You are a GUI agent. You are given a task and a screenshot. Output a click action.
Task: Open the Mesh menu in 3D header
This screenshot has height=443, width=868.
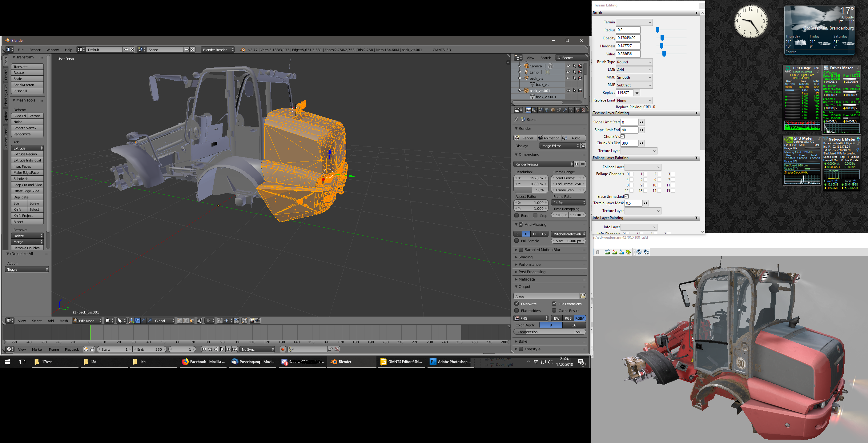pyautogui.click(x=64, y=321)
